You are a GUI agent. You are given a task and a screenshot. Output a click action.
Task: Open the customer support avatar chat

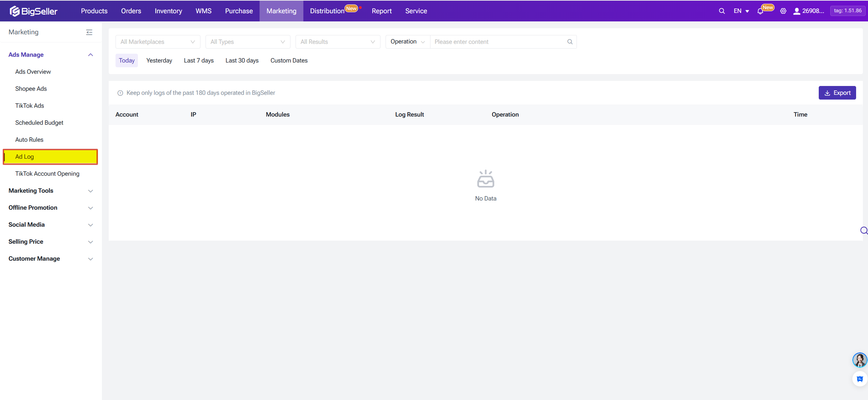pyautogui.click(x=860, y=360)
